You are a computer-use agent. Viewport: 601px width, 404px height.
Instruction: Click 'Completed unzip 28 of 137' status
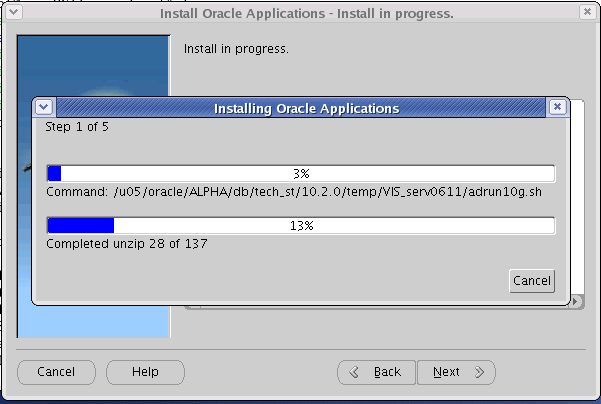click(x=126, y=244)
